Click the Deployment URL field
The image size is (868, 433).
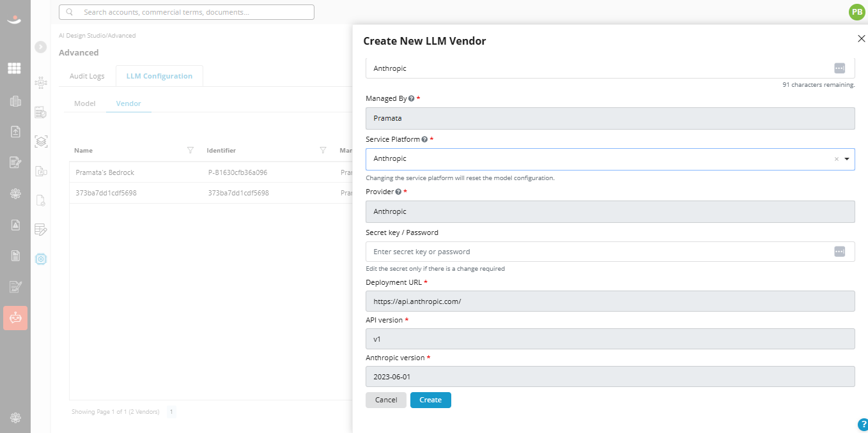point(610,301)
